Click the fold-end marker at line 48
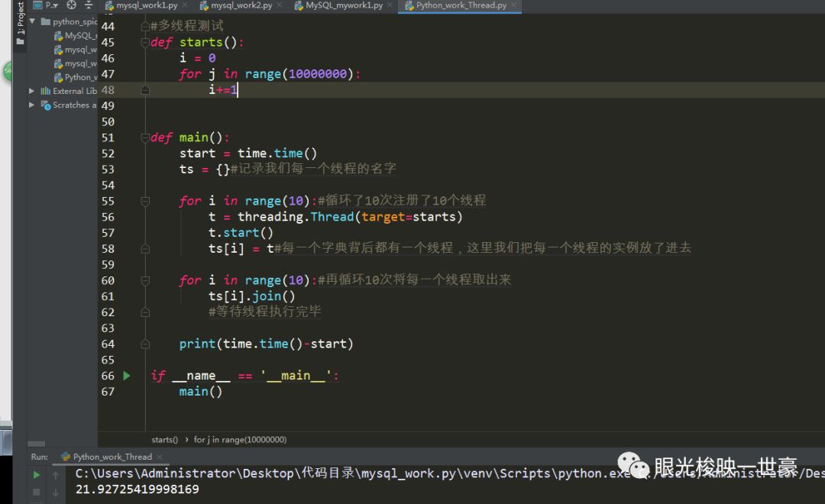The height and width of the screenshot is (504, 825). (x=145, y=90)
